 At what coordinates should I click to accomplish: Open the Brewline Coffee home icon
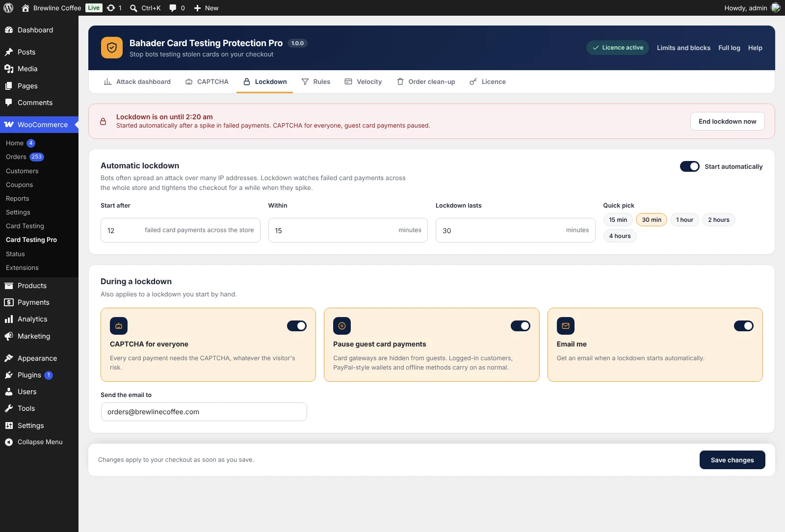pyautogui.click(x=26, y=8)
